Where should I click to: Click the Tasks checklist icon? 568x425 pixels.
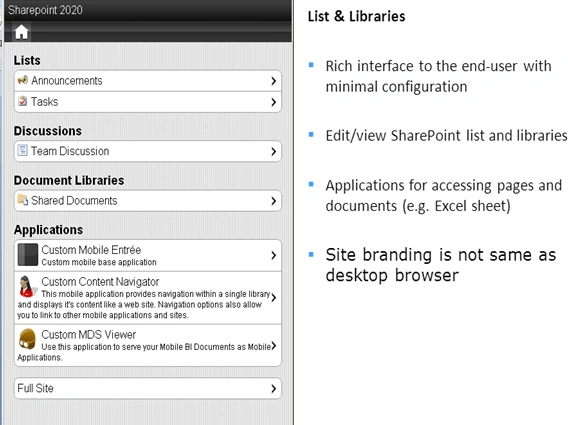pyautogui.click(x=22, y=101)
